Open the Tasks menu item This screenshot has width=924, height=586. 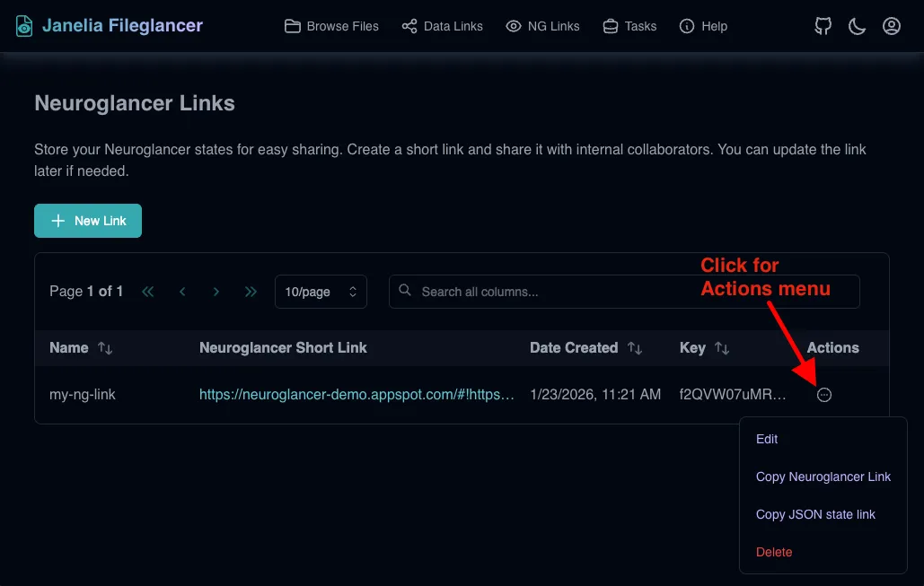629,26
